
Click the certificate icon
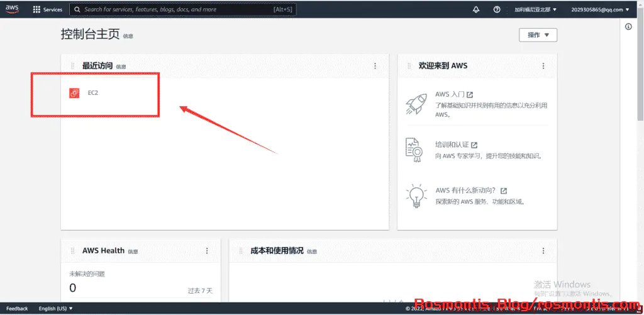[x=414, y=149]
